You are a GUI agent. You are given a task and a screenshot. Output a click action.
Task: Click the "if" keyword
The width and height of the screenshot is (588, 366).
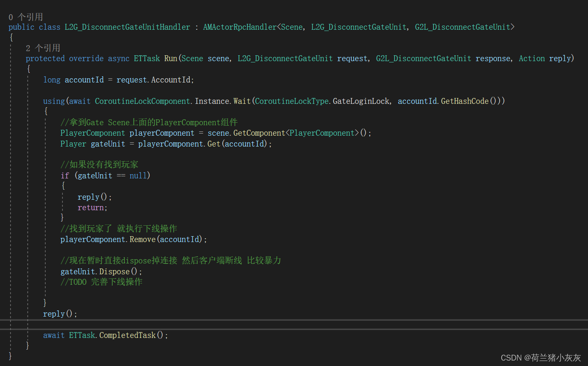click(x=65, y=176)
